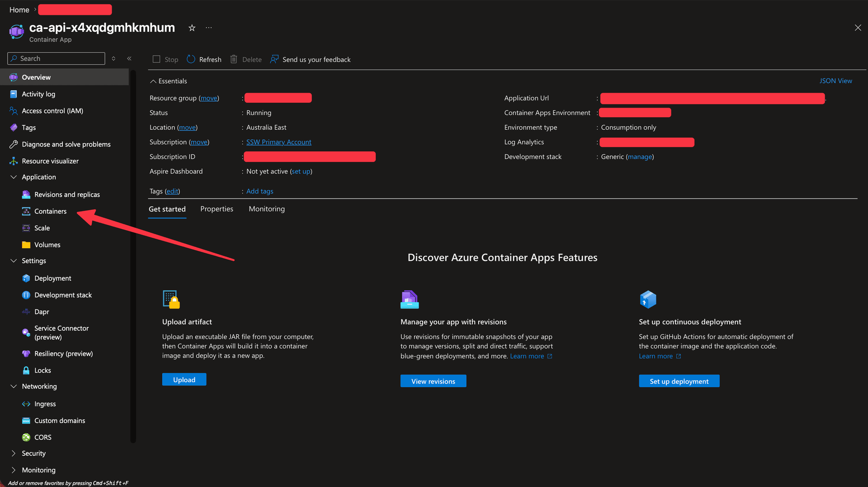Click the Development stack icon
The width and height of the screenshot is (868, 487).
26,295
